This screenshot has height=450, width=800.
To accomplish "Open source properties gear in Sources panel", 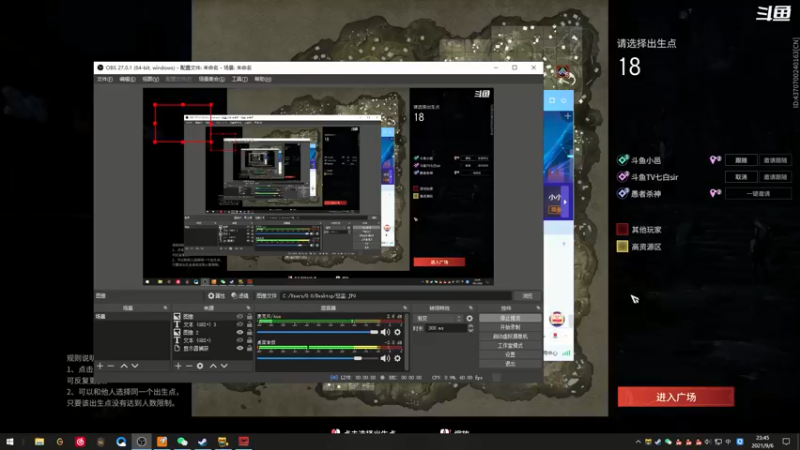I will click(200, 366).
